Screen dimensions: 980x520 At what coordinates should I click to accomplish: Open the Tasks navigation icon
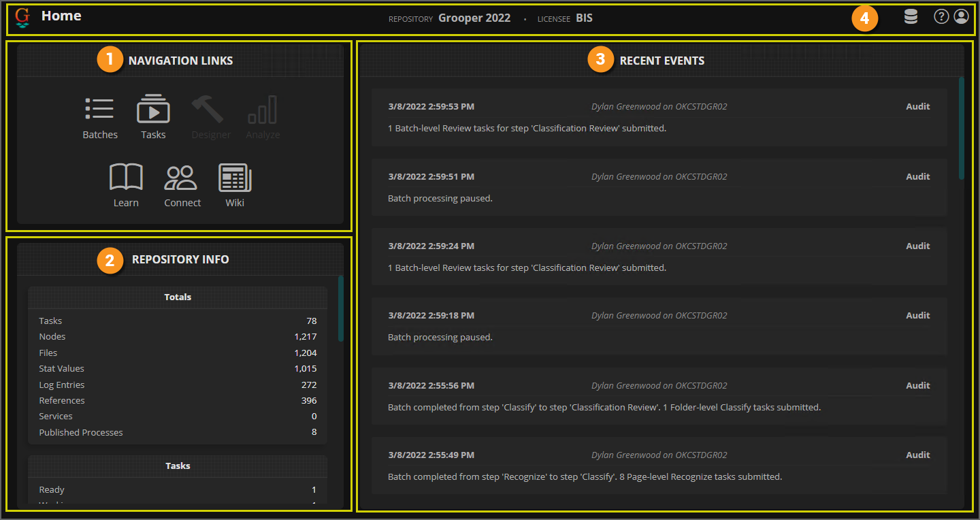[153, 110]
